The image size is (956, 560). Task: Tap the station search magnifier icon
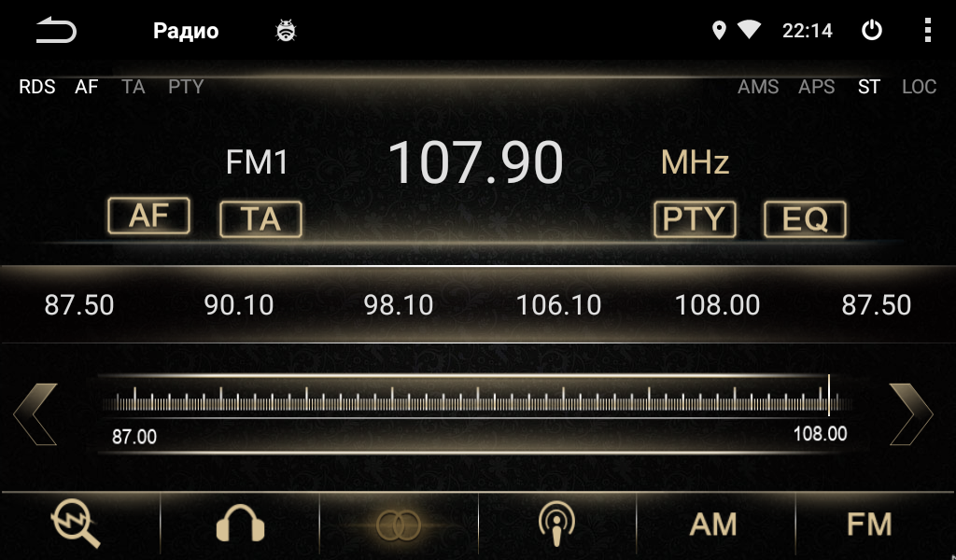77,525
